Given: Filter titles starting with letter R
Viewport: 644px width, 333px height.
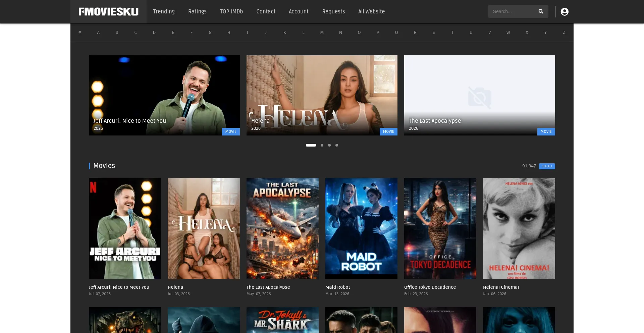Looking at the screenshot, I should pyautogui.click(x=415, y=33).
